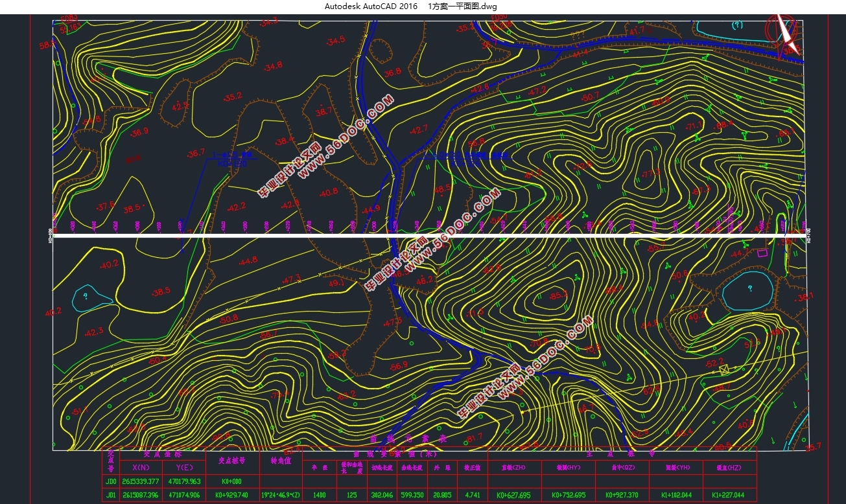Select the 44.8 spot elevation text
Screen dimensions: 846x504
248,262
